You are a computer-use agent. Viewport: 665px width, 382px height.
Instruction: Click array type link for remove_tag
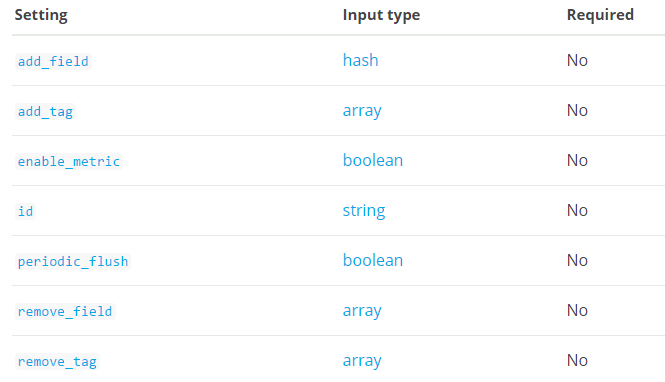click(x=362, y=361)
